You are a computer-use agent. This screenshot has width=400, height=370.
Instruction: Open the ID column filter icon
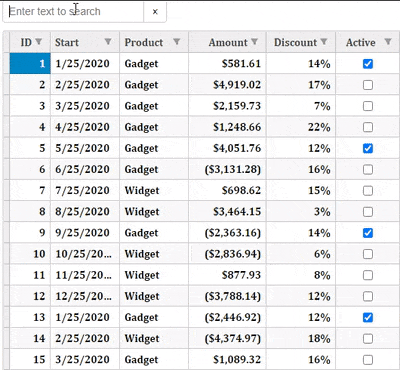39,41
